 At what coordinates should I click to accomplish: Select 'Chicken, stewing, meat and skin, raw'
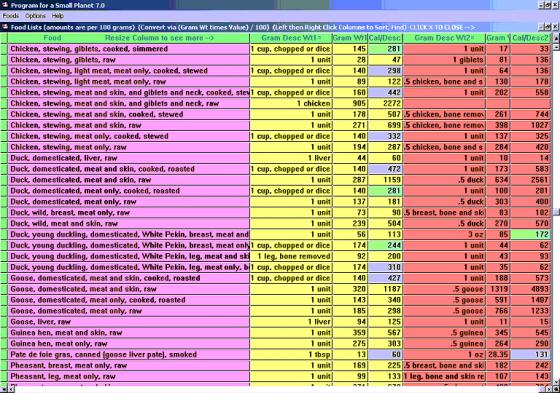click(x=129, y=125)
